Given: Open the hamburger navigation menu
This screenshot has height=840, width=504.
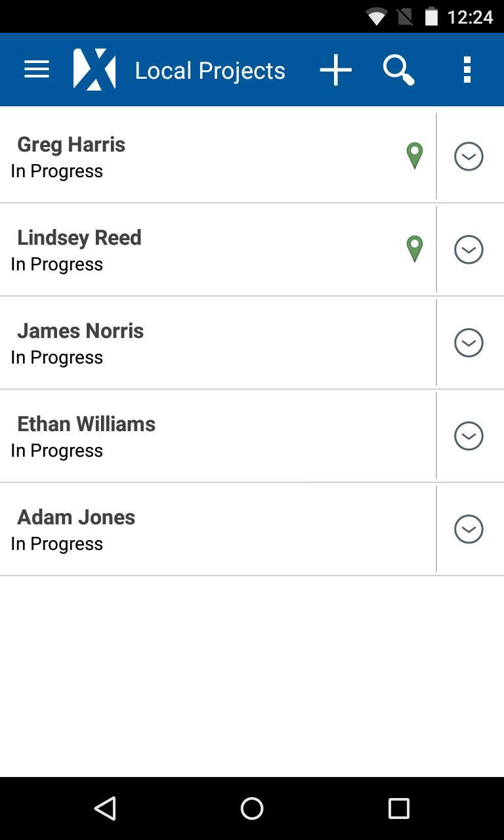Looking at the screenshot, I should [37, 70].
